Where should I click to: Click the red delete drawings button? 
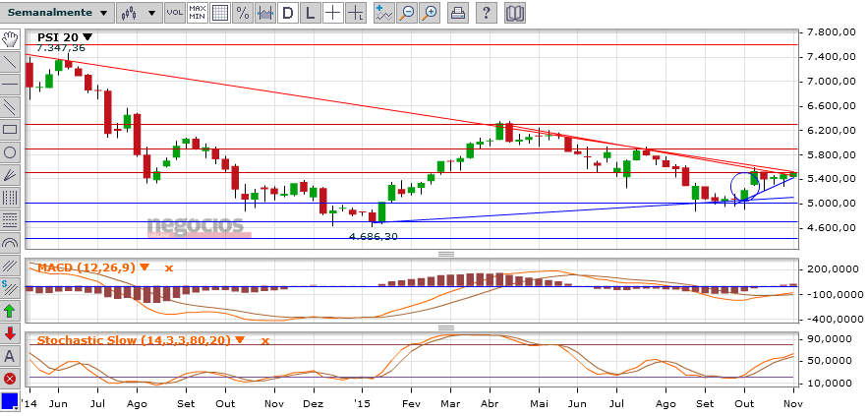pyautogui.click(x=10, y=379)
